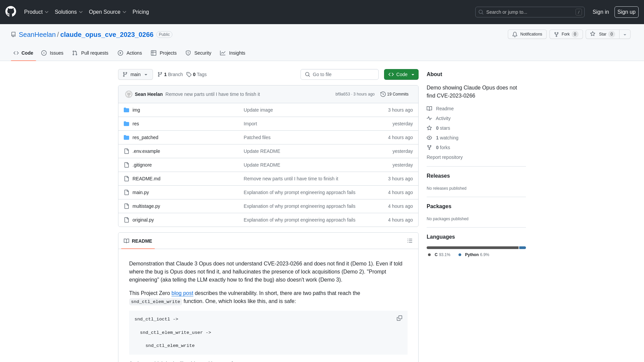This screenshot has width=644, height=362.
Task: Switch to the Insights tab
Action: [x=233, y=53]
